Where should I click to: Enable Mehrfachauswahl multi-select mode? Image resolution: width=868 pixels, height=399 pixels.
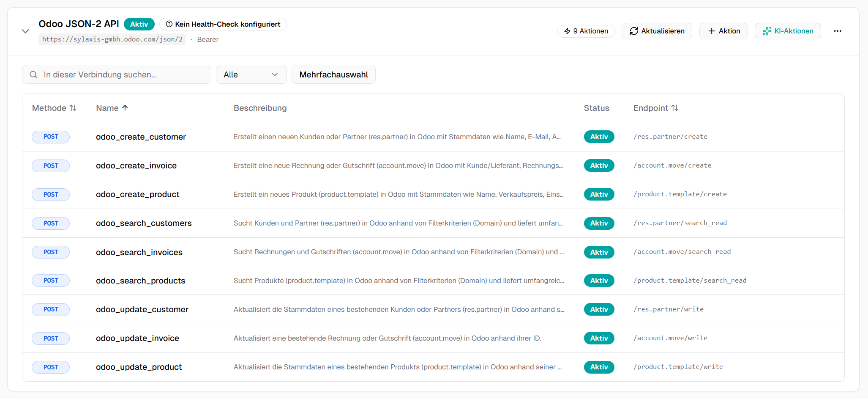point(333,74)
